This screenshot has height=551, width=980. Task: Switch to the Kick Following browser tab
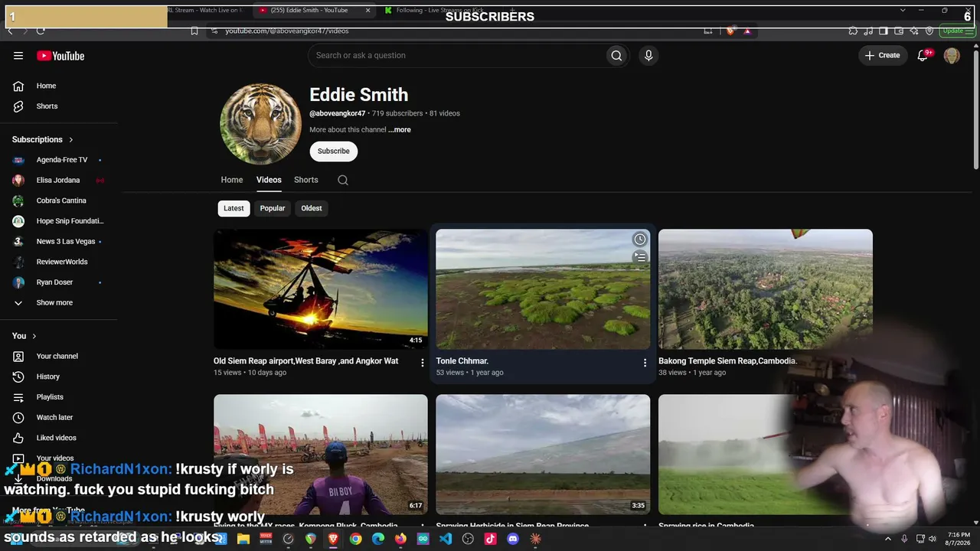click(x=439, y=10)
